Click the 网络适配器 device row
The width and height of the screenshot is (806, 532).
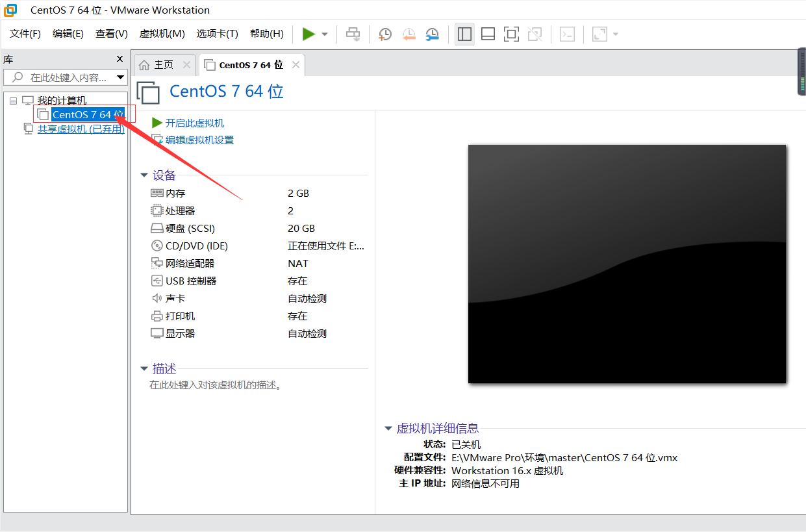point(258,264)
